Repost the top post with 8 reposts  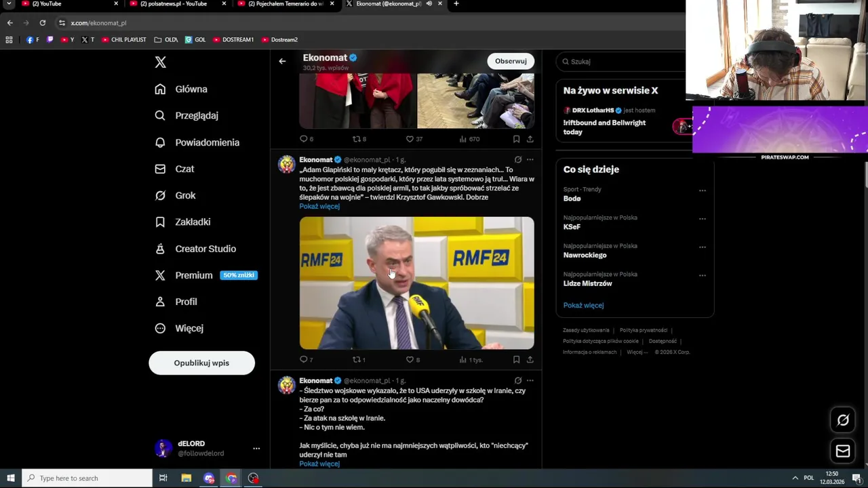tap(359, 139)
